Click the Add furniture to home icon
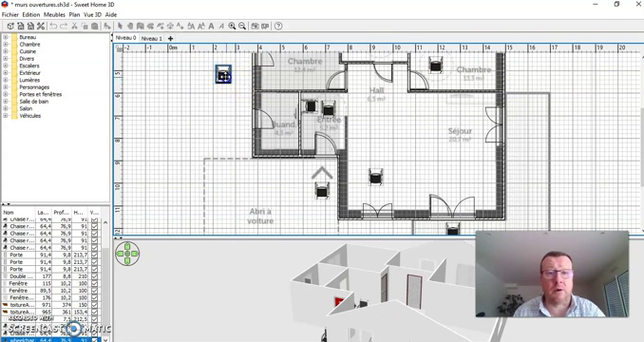 107,26
